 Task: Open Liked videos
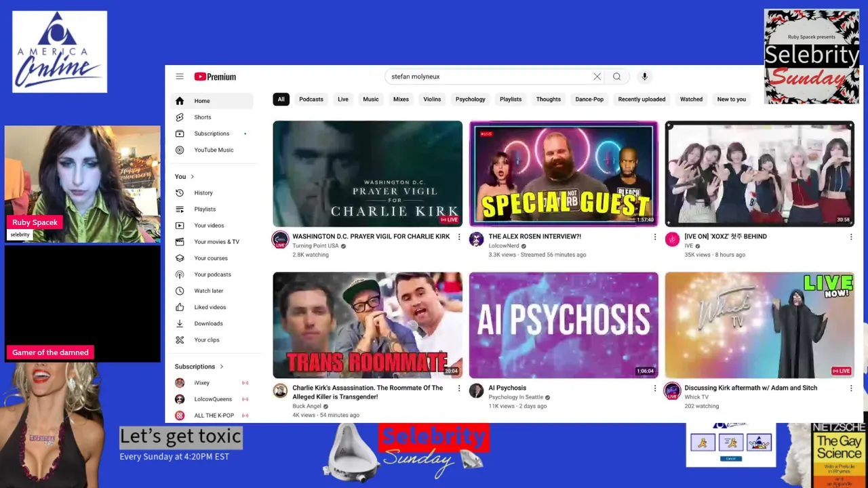(212, 307)
